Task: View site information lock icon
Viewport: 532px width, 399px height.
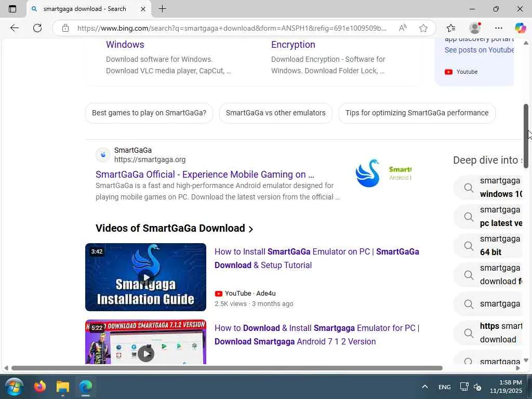Action: (65, 28)
